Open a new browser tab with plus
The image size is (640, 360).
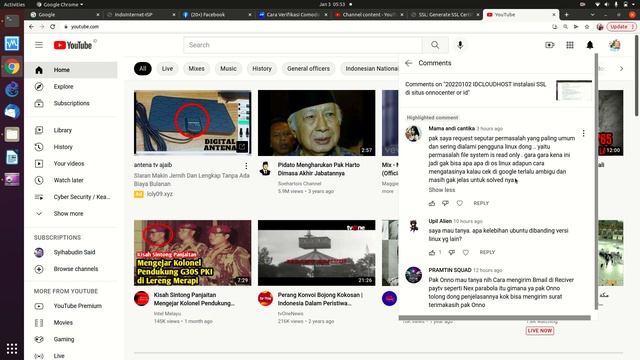pyautogui.click(x=566, y=15)
